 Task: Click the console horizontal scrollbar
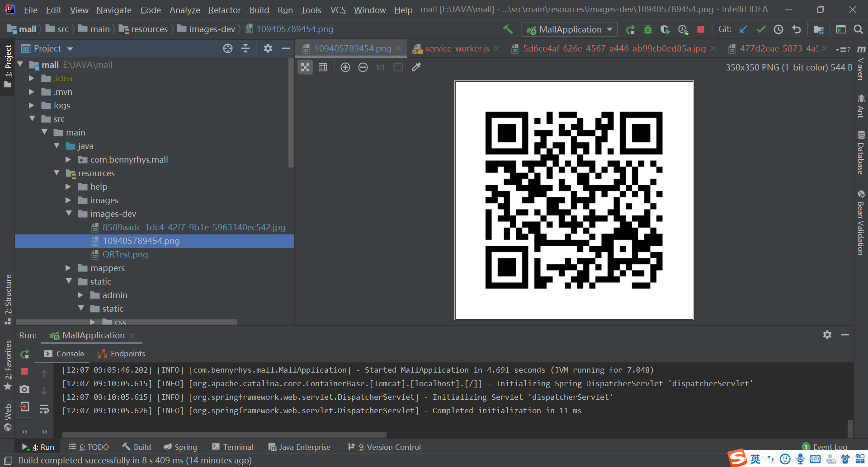coord(224,434)
